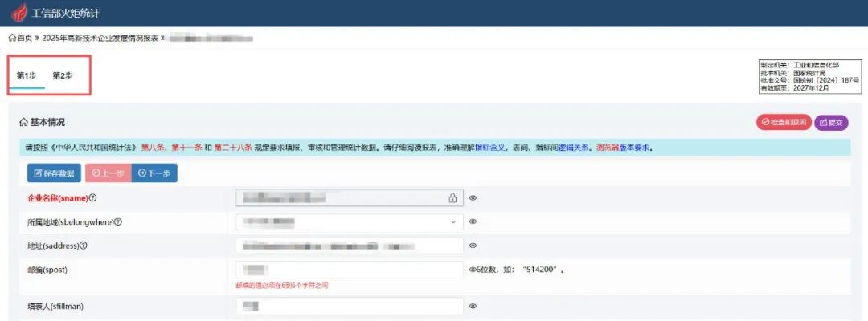Click the 保存数据 button
Viewport: 868px width, 321px height.
(55, 173)
